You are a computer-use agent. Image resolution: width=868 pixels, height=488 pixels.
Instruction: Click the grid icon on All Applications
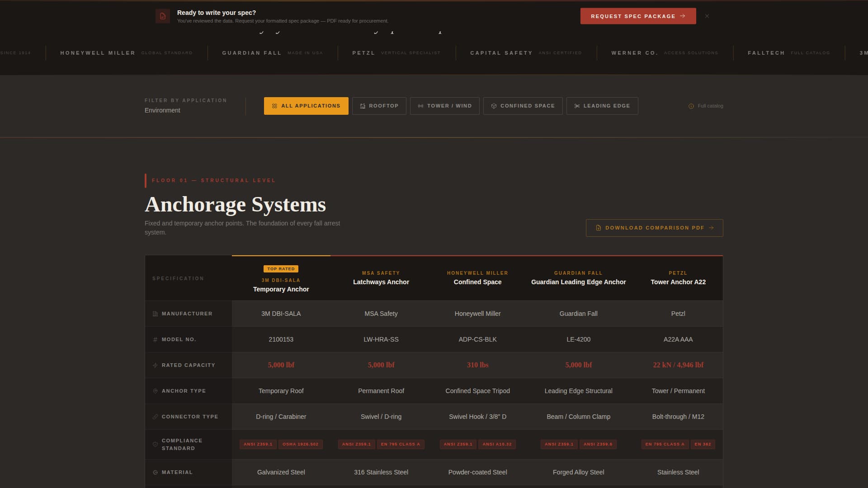click(274, 106)
